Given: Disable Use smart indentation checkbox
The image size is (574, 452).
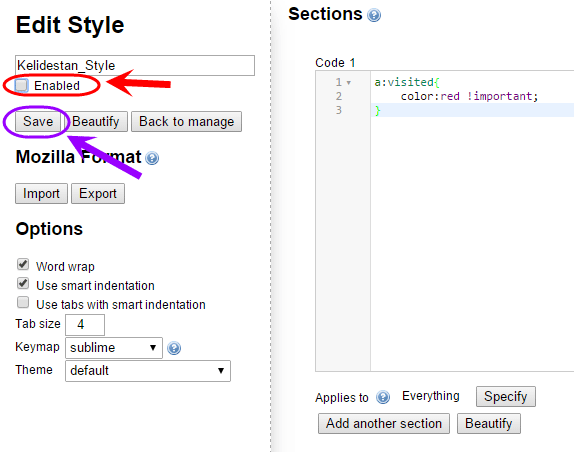Looking at the screenshot, I should 23,283.
